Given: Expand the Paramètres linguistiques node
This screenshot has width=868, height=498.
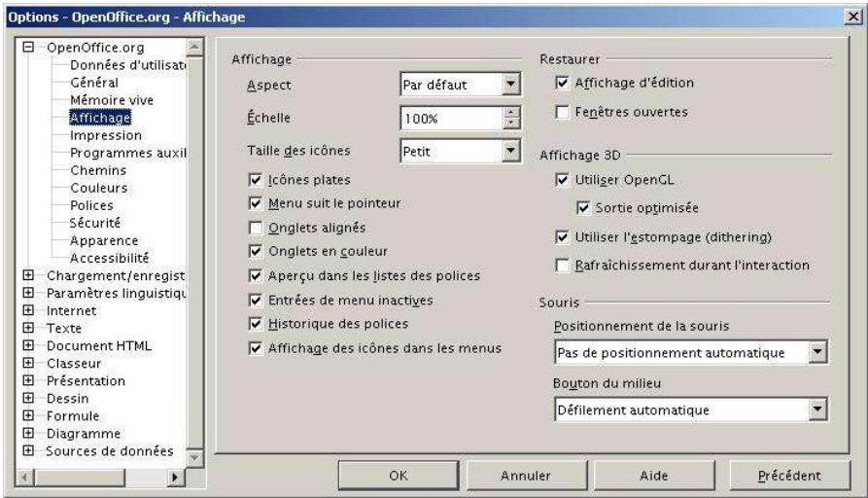Looking at the screenshot, I should coord(28,293).
